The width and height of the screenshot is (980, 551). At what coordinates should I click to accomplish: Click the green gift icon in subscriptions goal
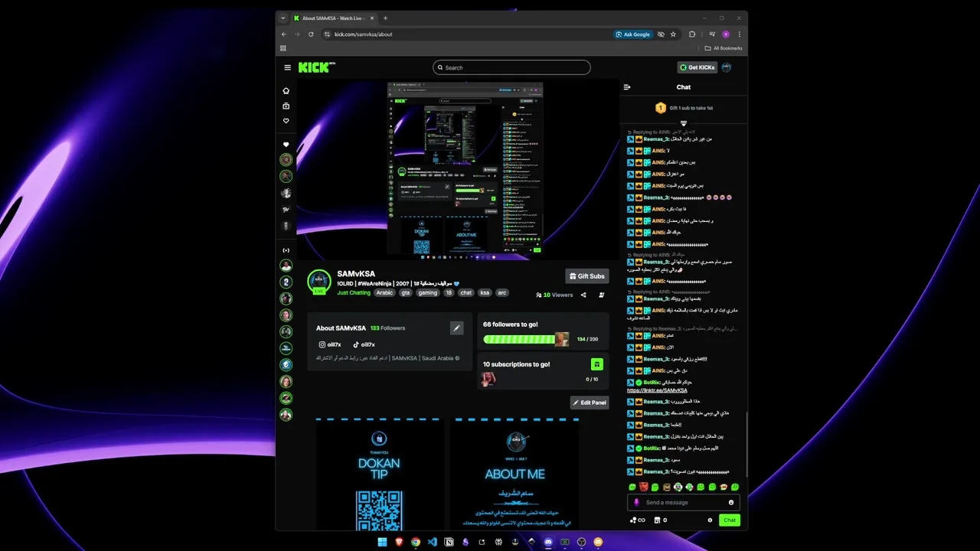point(597,364)
